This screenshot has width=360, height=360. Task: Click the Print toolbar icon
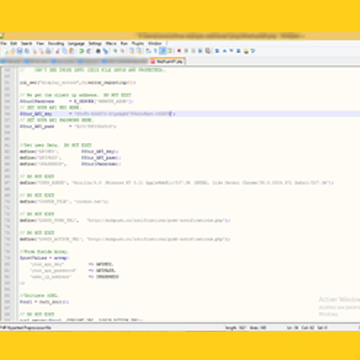pos(48,51)
